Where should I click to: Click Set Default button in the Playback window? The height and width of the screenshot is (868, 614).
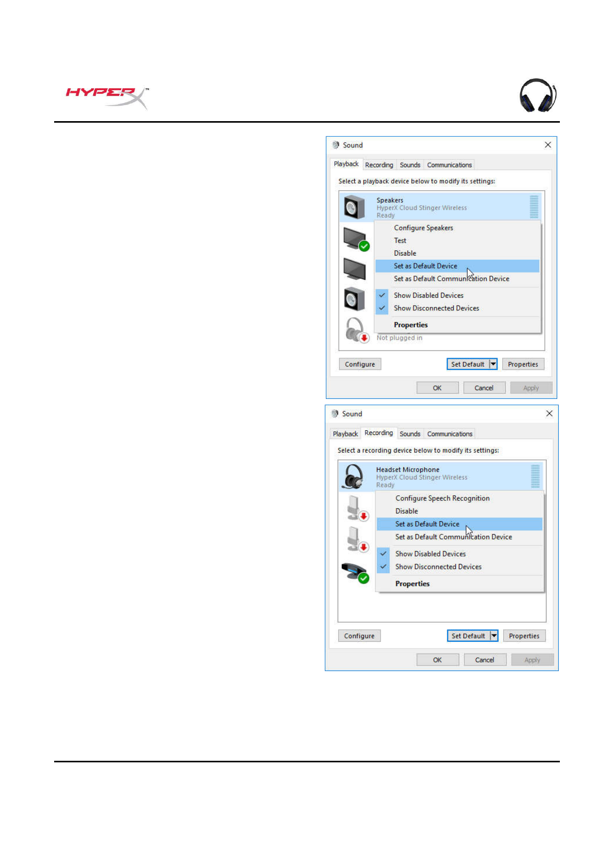468,364
